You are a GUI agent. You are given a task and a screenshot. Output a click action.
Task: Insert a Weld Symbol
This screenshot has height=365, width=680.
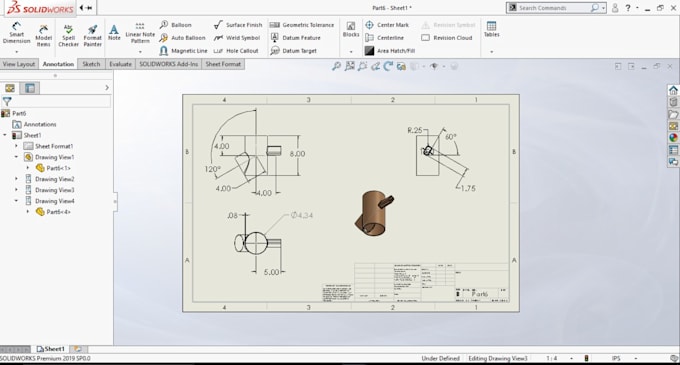coord(237,38)
